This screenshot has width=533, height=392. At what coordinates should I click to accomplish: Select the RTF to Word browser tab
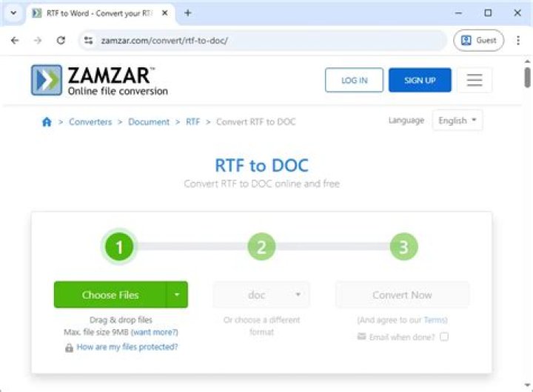pyautogui.click(x=100, y=13)
